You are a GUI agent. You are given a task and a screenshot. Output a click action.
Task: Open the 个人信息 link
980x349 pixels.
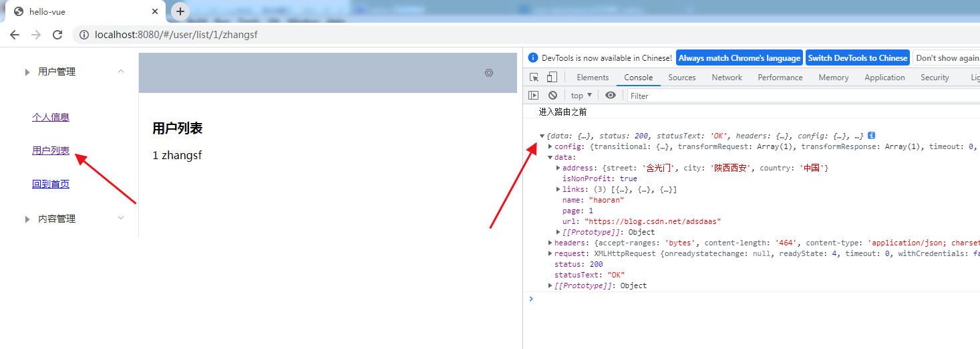[x=51, y=117]
